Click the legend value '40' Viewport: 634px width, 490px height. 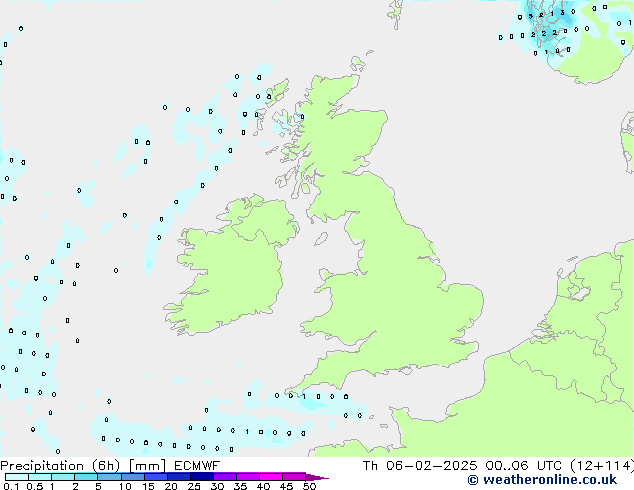(x=263, y=486)
